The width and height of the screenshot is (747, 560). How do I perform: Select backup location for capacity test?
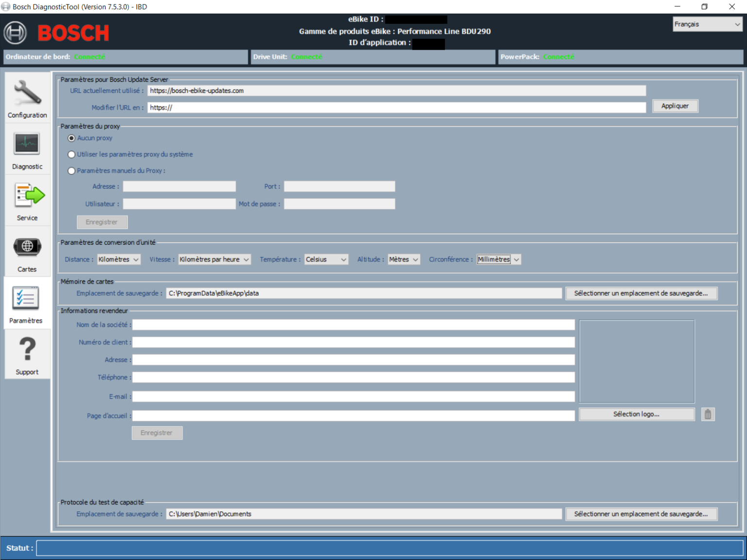(641, 514)
